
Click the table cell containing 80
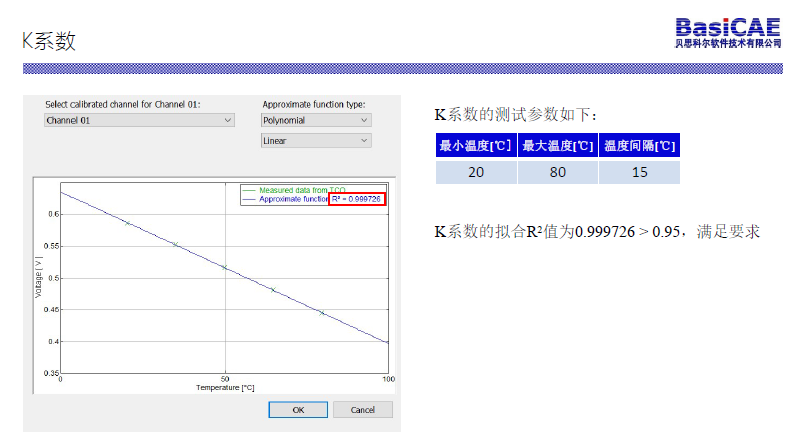[558, 172]
